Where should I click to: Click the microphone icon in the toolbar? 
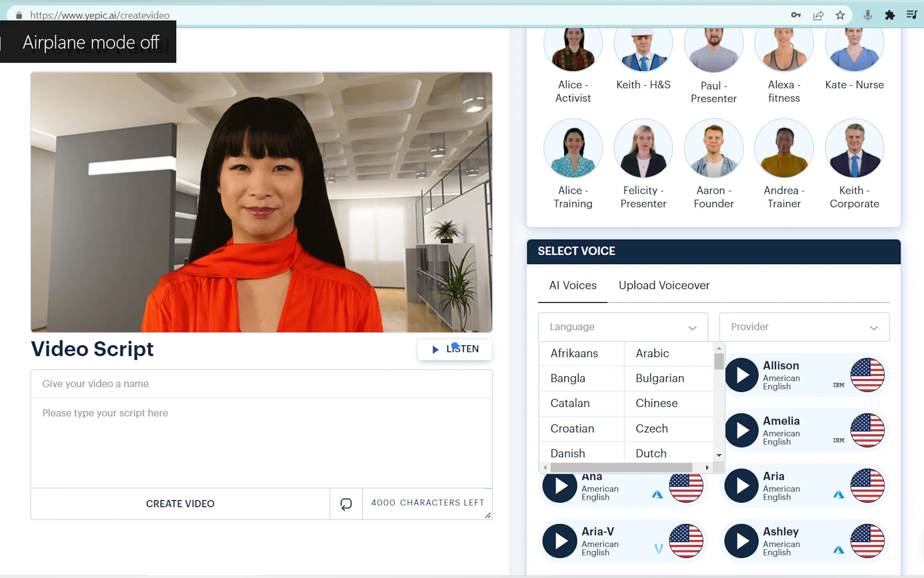(x=868, y=15)
